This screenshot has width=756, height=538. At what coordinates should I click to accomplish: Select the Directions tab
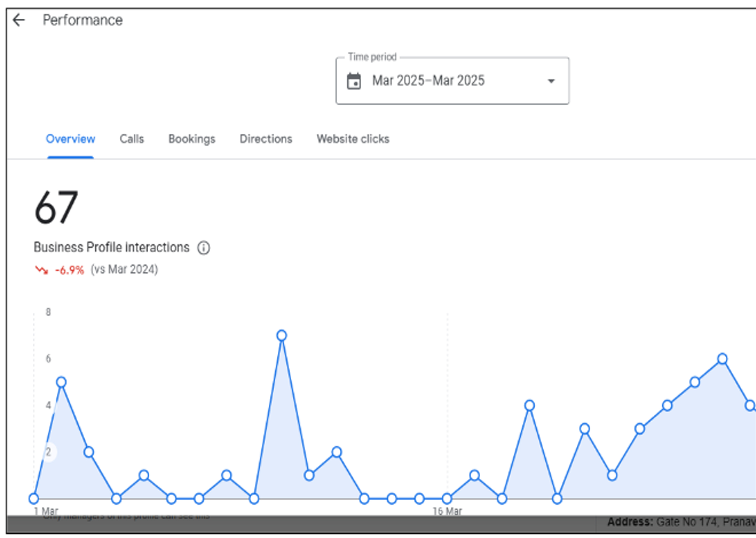(x=266, y=139)
